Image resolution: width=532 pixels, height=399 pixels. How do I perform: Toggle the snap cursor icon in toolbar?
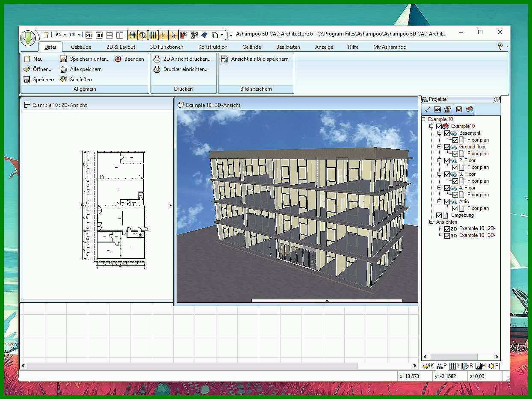tap(143, 35)
